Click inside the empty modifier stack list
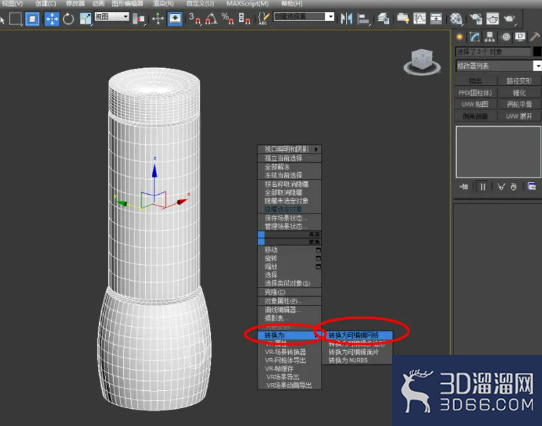 (x=498, y=152)
